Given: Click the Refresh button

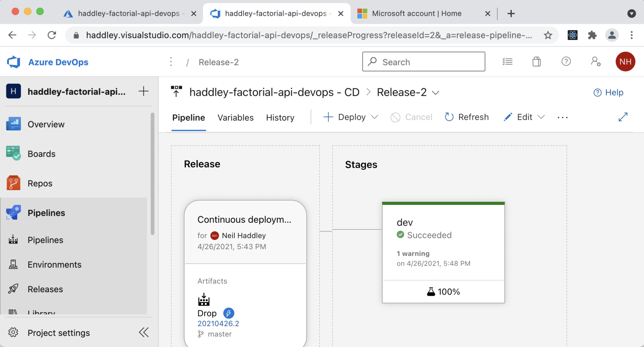Looking at the screenshot, I should click(x=467, y=117).
